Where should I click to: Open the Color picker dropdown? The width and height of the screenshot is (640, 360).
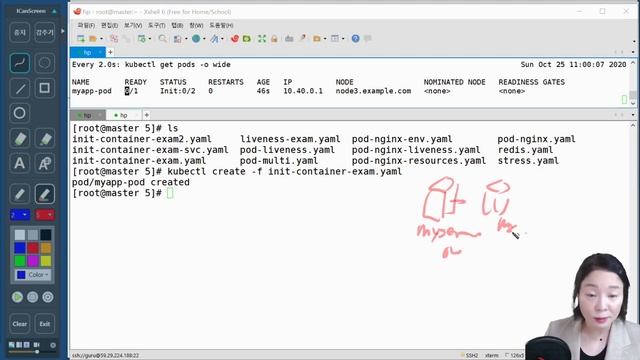point(33,275)
